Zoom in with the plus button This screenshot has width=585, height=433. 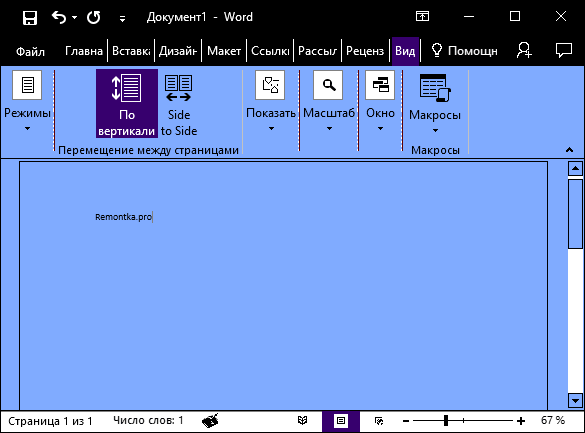click(x=521, y=421)
